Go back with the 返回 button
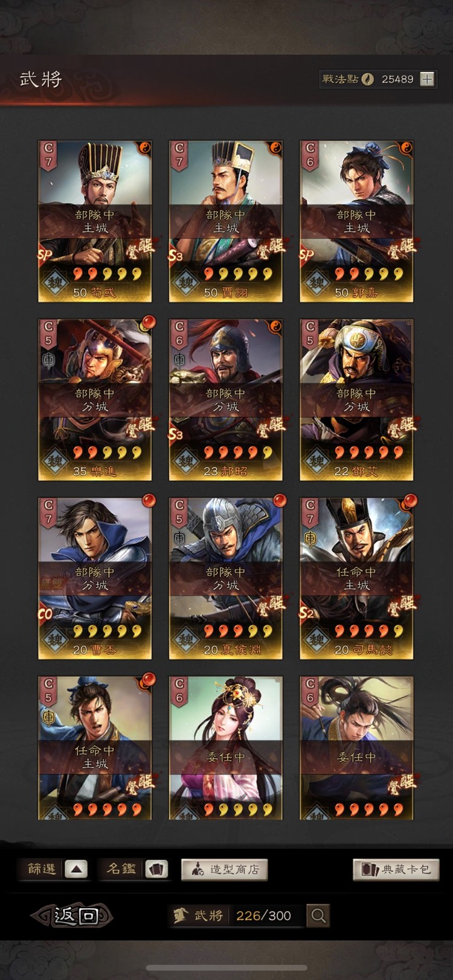The image size is (453, 980). tap(72, 915)
